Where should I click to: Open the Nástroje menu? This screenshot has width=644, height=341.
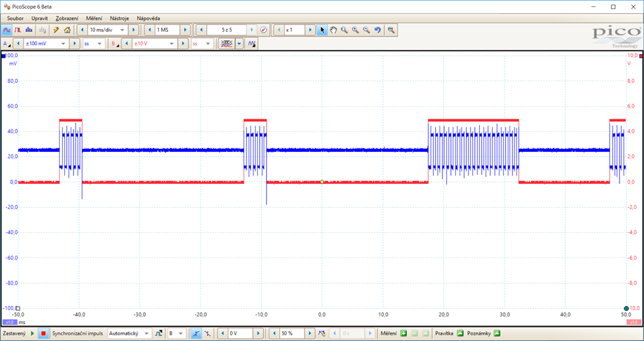pyautogui.click(x=119, y=18)
